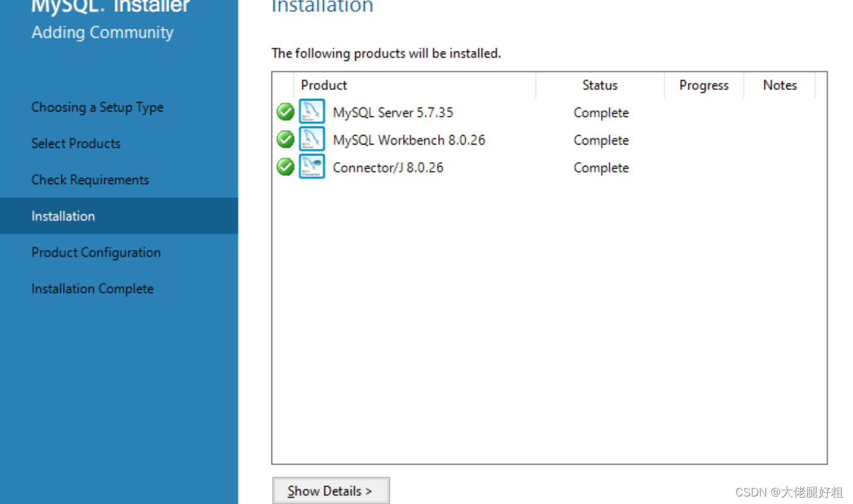Click the Connector/J 8.0.26 product icon

312,167
